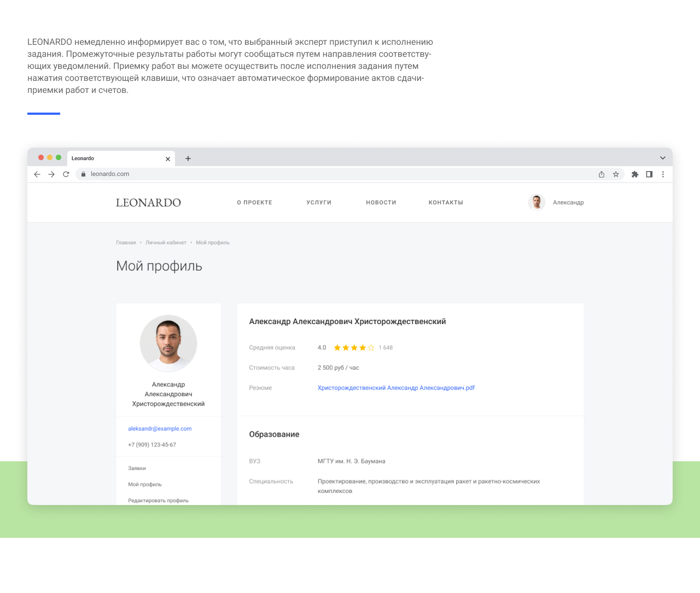Click the header user avatar Александр
This screenshot has width=700, height=593.
[537, 202]
